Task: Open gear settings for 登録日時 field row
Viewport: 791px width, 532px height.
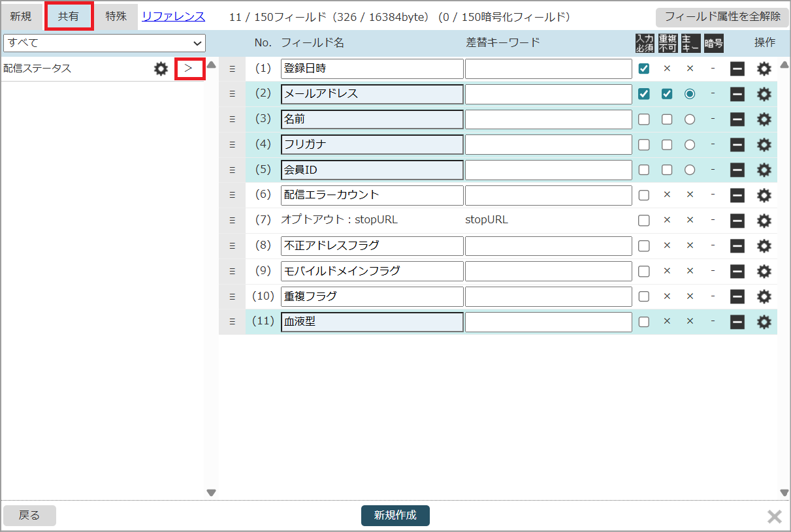Action: click(764, 69)
